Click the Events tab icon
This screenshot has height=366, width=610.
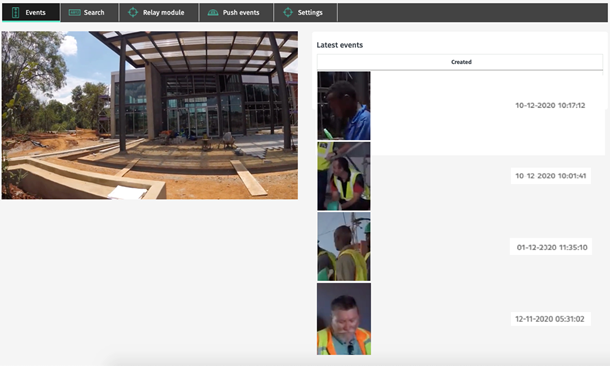pos(16,12)
